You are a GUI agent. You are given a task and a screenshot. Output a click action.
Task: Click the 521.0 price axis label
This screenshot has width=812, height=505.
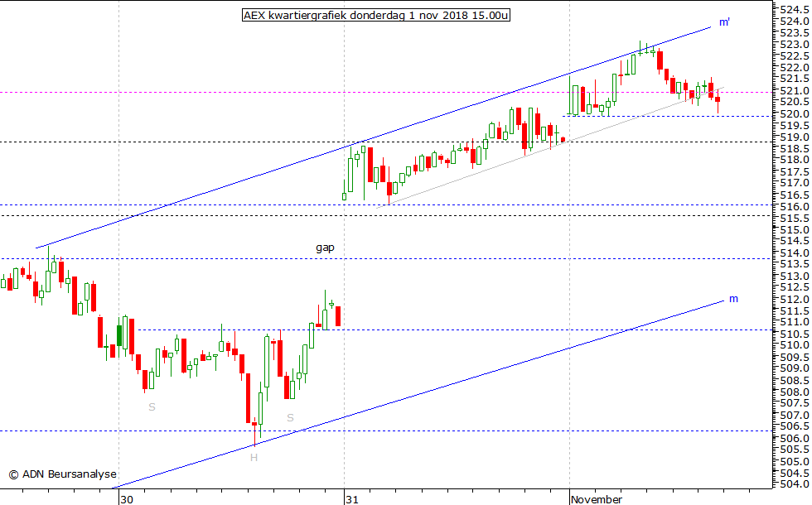point(795,90)
